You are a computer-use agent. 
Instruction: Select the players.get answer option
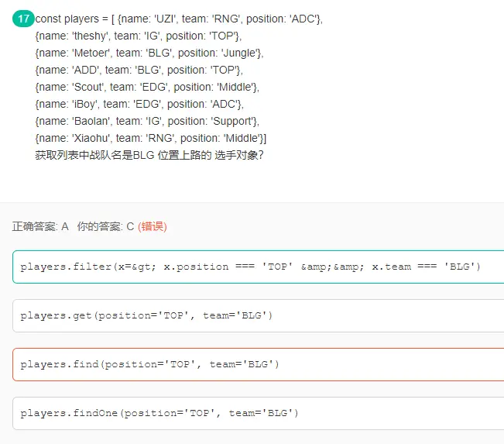tap(258, 315)
